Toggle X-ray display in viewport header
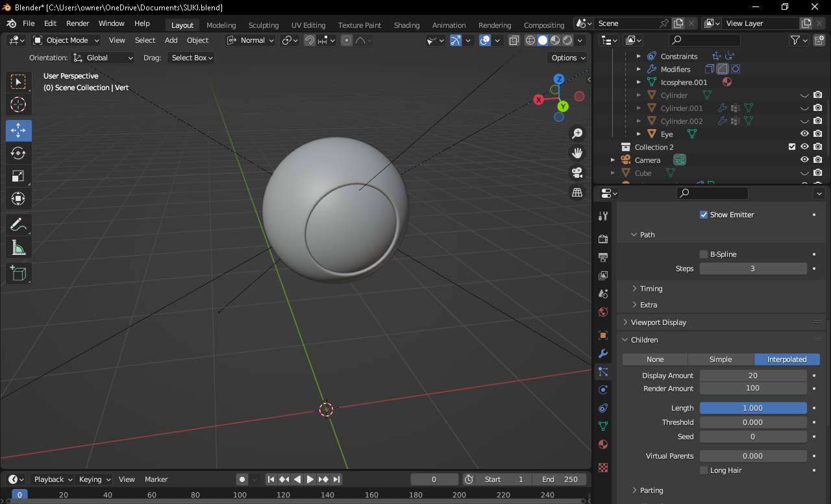The height and width of the screenshot is (504, 831). 514,40
